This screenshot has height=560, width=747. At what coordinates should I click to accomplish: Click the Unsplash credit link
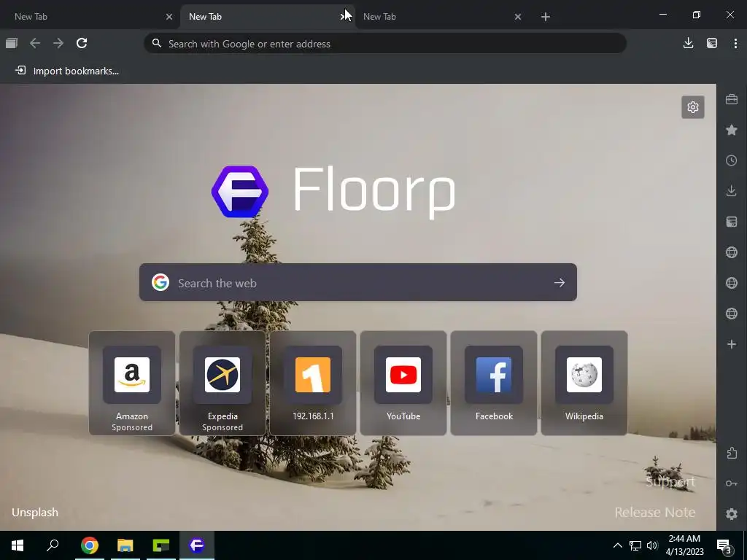(35, 513)
